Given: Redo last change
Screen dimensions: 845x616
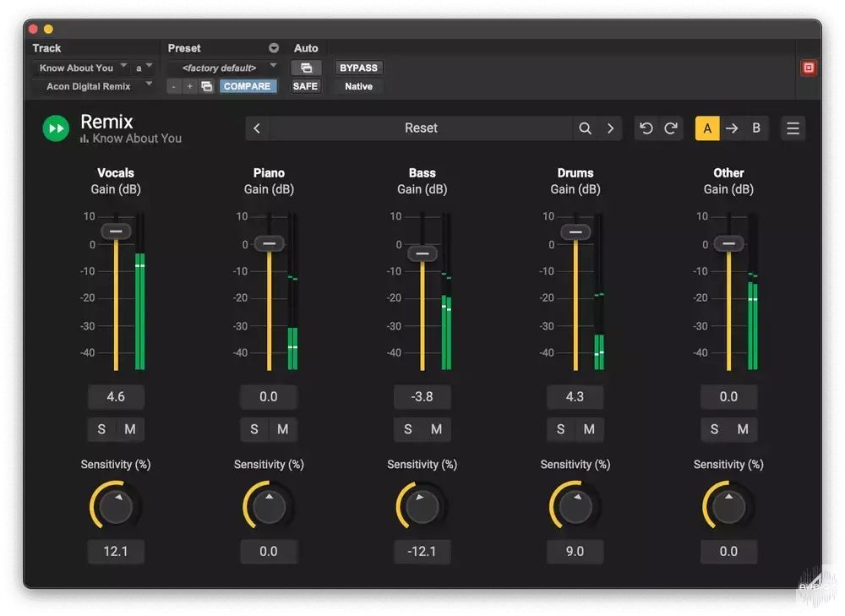Looking at the screenshot, I should tap(671, 128).
